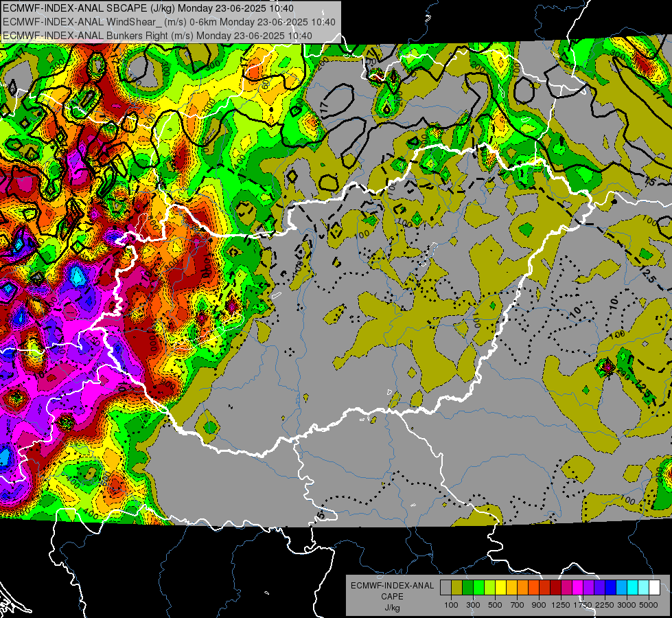The height and width of the screenshot is (618, 672).
Task: Click the legend value 1750
Action: coord(583,605)
